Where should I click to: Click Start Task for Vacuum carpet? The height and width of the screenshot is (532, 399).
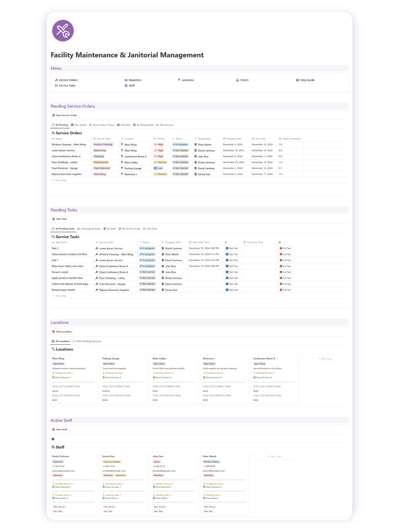tap(232, 272)
